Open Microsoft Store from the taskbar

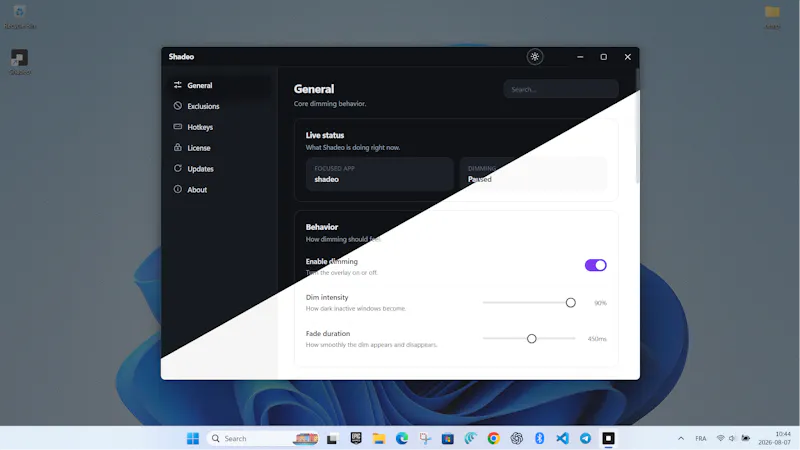447,438
